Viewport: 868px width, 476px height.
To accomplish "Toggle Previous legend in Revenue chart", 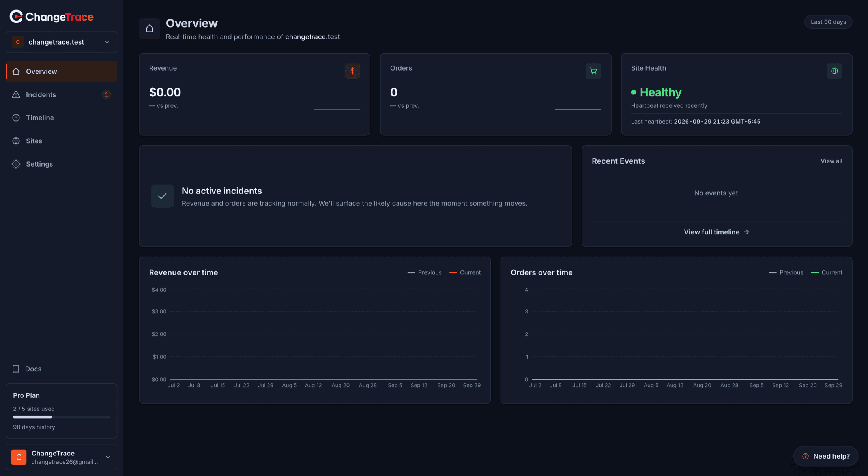I will 425,273.
